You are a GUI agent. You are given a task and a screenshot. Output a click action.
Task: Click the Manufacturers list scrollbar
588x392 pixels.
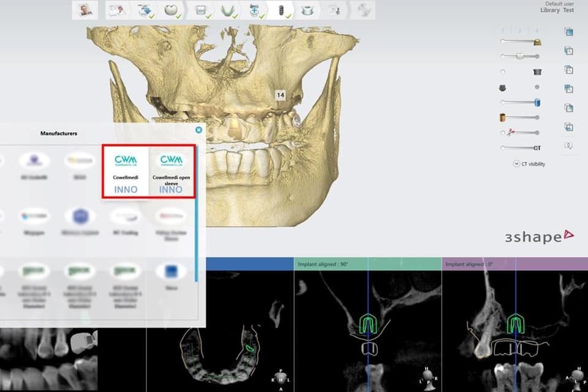[196, 233]
